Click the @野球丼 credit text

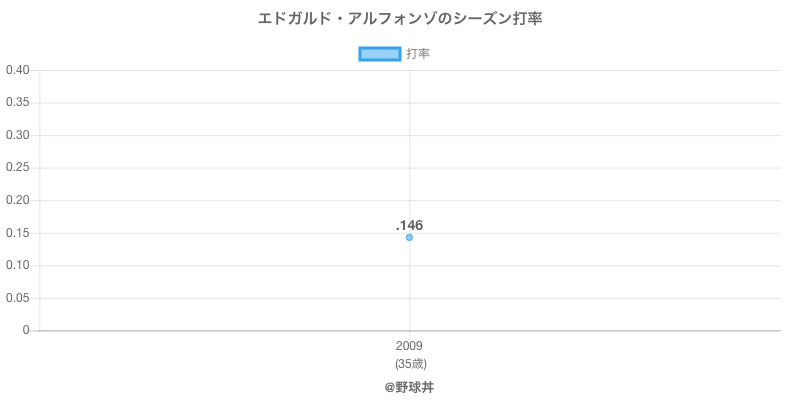pyautogui.click(x=409, y=387)
